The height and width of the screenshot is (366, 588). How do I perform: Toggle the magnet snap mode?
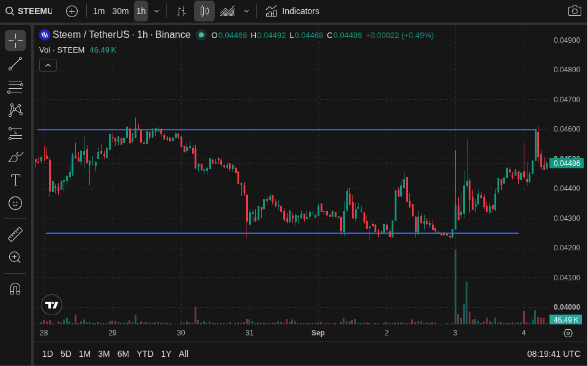coord(15,289)
